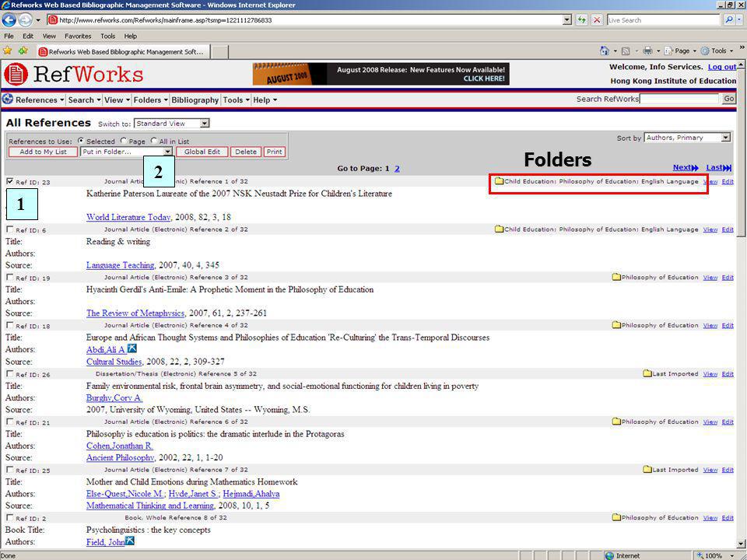Image resolution: width=747 pixels, height=560 pixels.
Task: Click the Log out link
Action: pyautogui.click(x=722, y=67)
